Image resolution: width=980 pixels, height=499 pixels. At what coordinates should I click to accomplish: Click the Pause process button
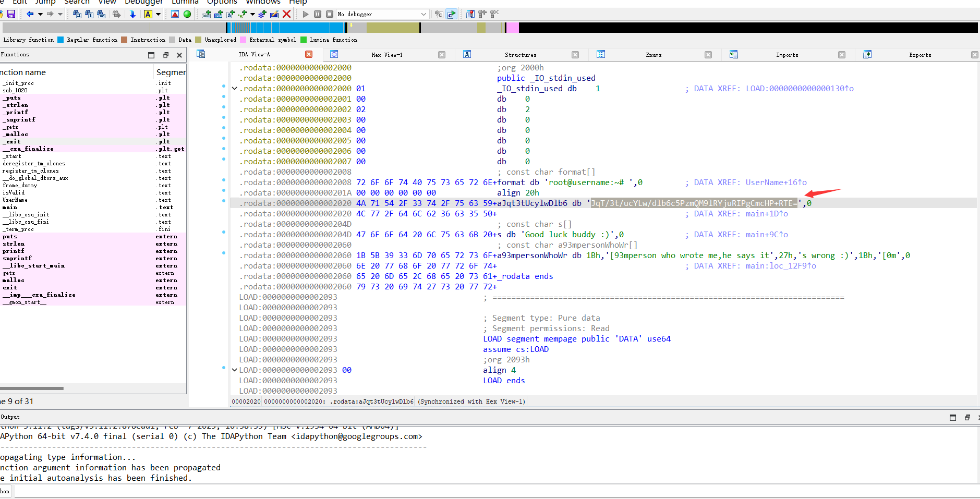coord(318,14)
